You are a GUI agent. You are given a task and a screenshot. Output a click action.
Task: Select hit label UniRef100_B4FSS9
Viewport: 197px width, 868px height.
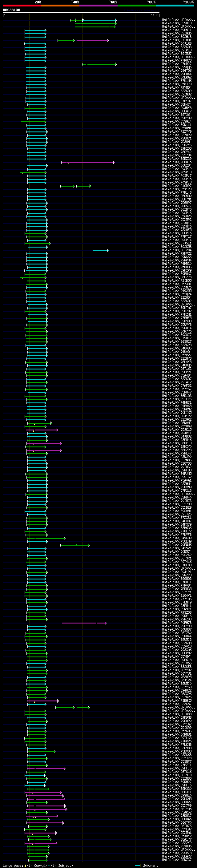click(177, 525)
